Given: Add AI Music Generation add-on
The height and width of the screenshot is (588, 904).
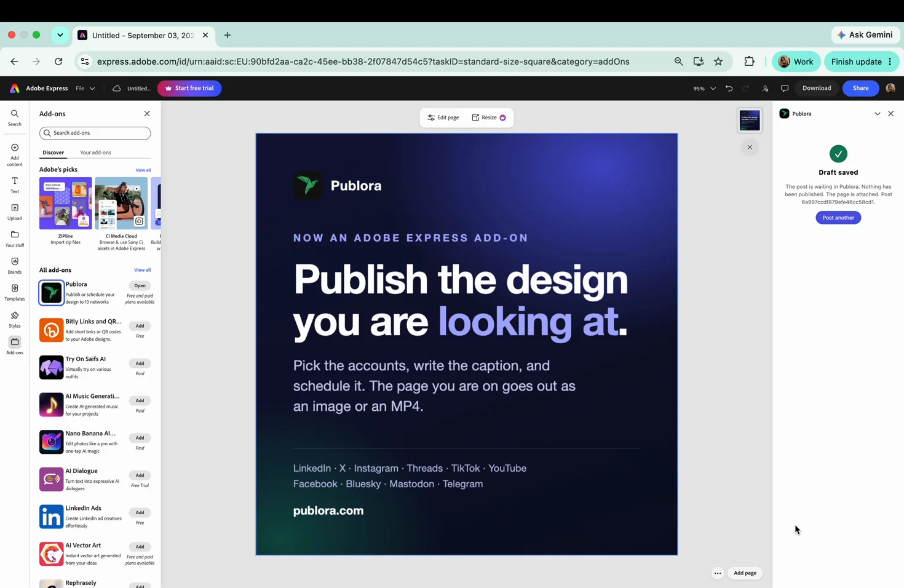Looking at the screenshot, I should [140, 401].
